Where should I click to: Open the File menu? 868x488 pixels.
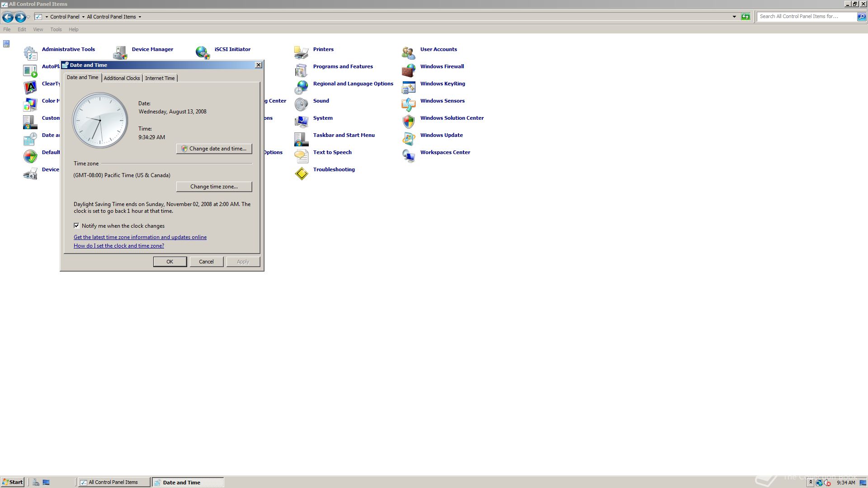pos(7,29)
